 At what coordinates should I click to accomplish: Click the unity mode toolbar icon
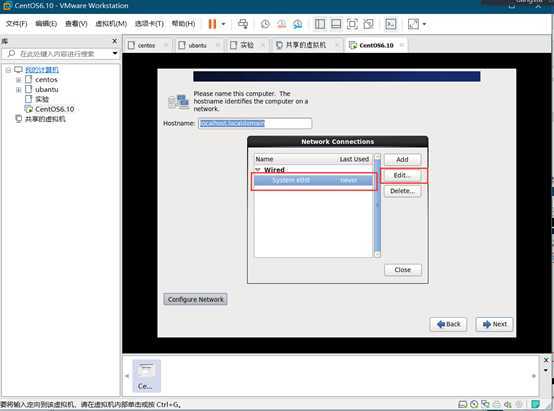click(368, 24)
